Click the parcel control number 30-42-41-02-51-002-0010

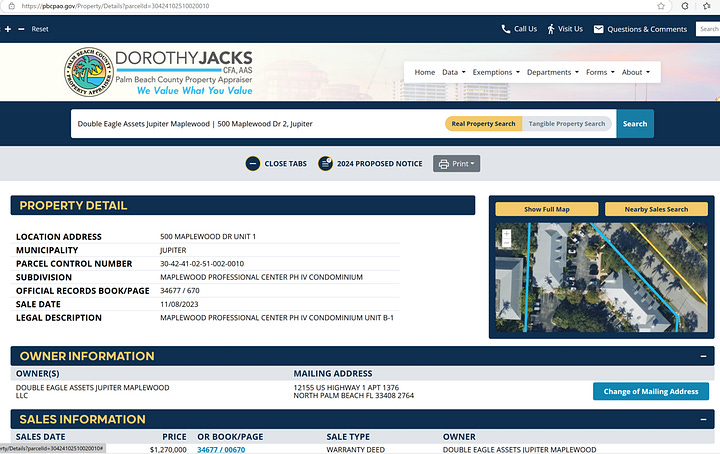202,263
